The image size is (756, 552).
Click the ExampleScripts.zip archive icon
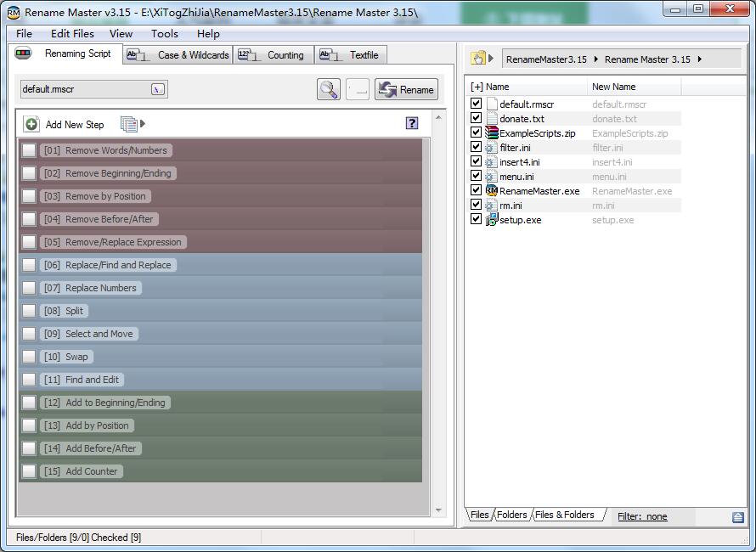pos(491,133)
